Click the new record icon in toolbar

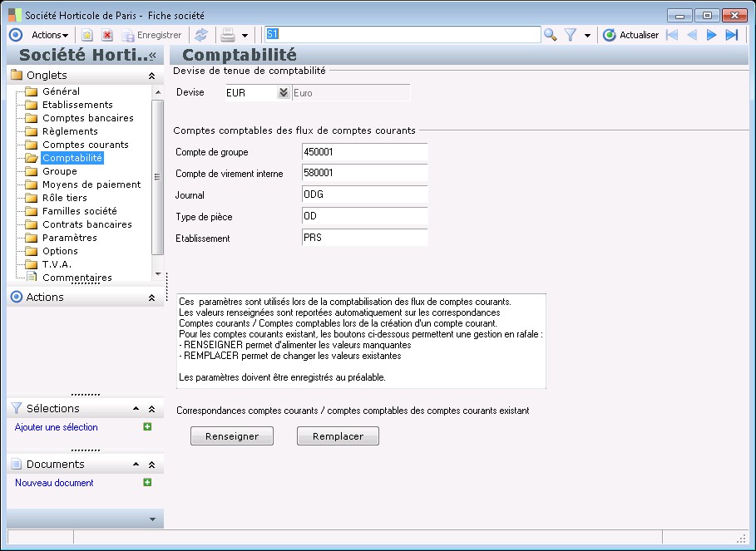(x=86, y=35)
